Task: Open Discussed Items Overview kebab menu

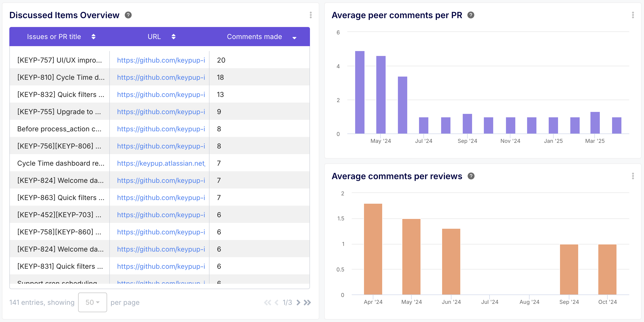Action: [310, 15]
